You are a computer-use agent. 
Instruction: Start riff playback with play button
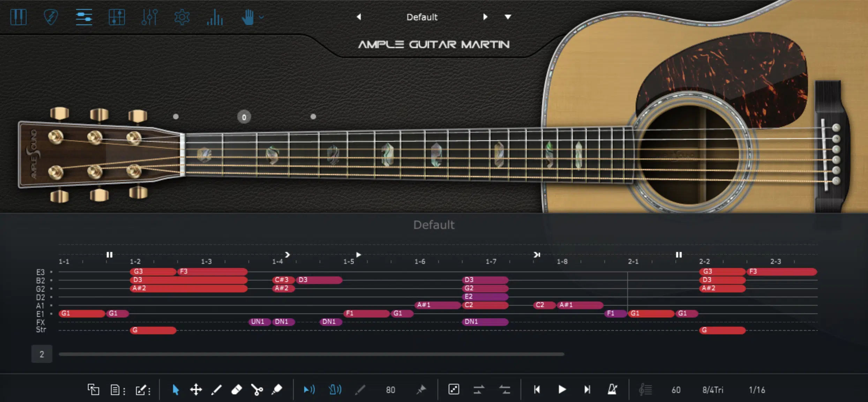pyautogui.click(x=562, y=389)
